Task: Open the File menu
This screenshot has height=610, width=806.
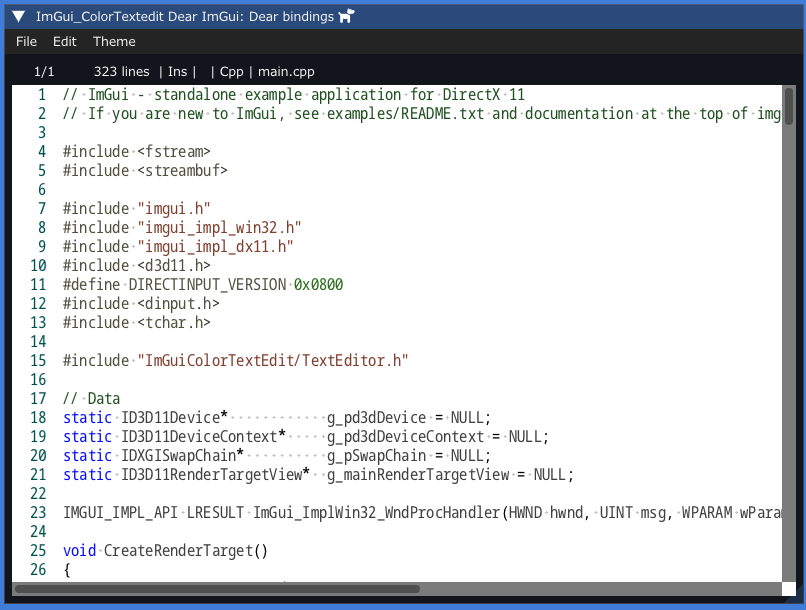Action: coord(26,42)
